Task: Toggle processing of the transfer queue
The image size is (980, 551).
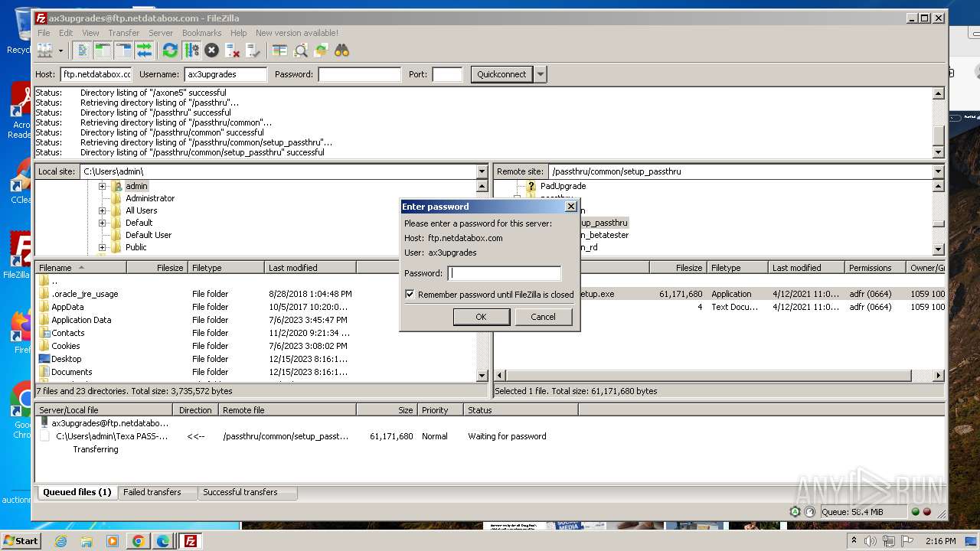Action: 191,51
